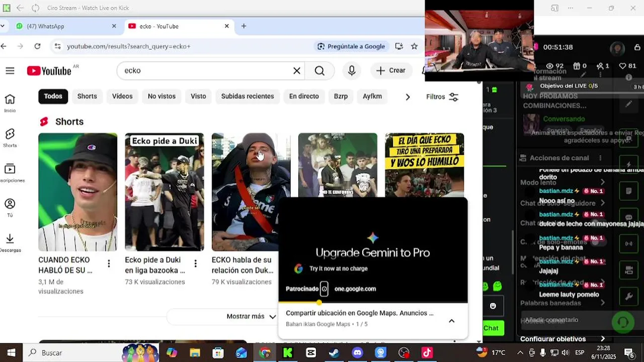Click Pregúntale a Google button
This screenshot has width=644, height=362.
tap(351, 46)
